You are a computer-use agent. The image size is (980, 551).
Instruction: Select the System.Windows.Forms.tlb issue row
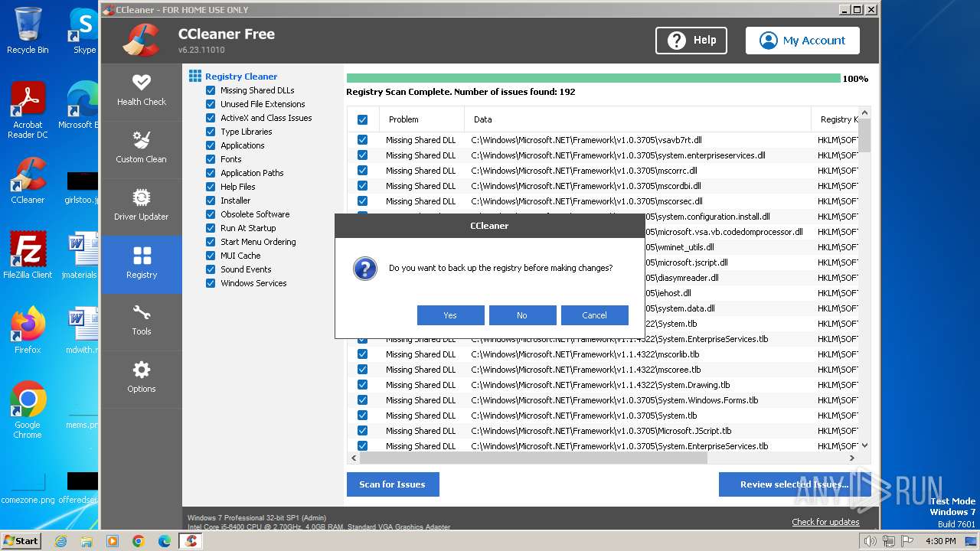[603, 400]
